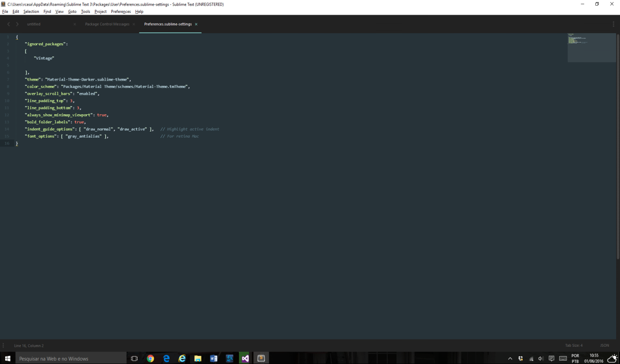
Task: Click the "bold_folder_labels" key
Action: pyautogui.click(x=47, y=122)
